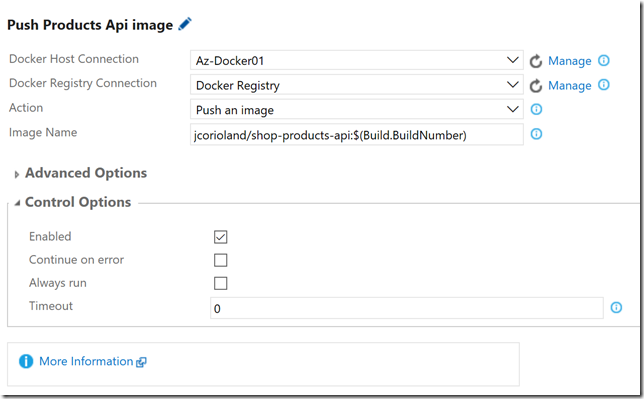Click Manage next to Docker Host Connection
Viewport: 644px width, 399px height.
570,61
